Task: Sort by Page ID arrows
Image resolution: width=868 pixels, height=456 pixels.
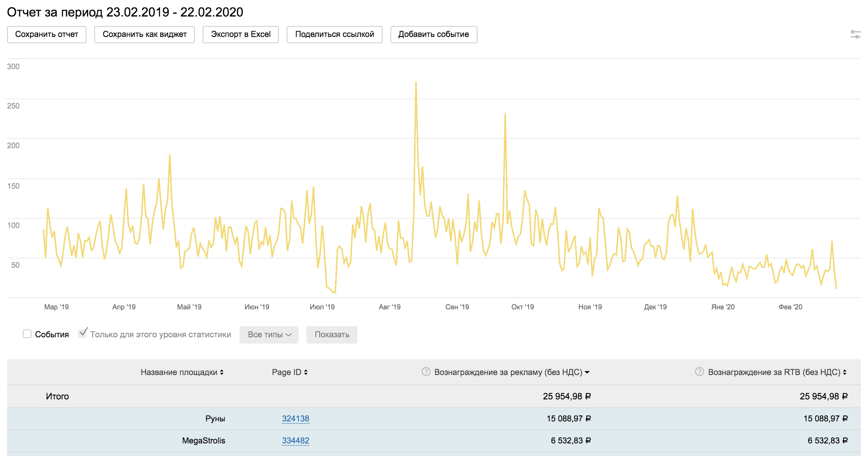Action: (x=306, y=372)
